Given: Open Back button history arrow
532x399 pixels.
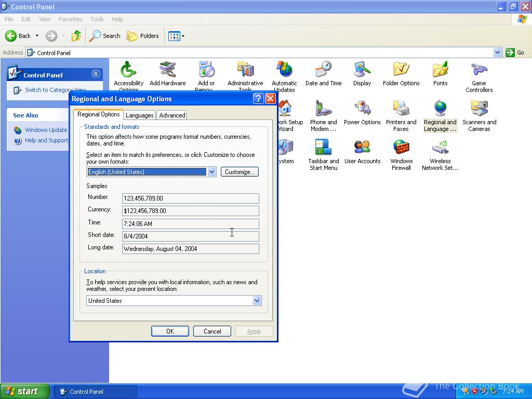Looking at the screenshot, I should (37, 36).
